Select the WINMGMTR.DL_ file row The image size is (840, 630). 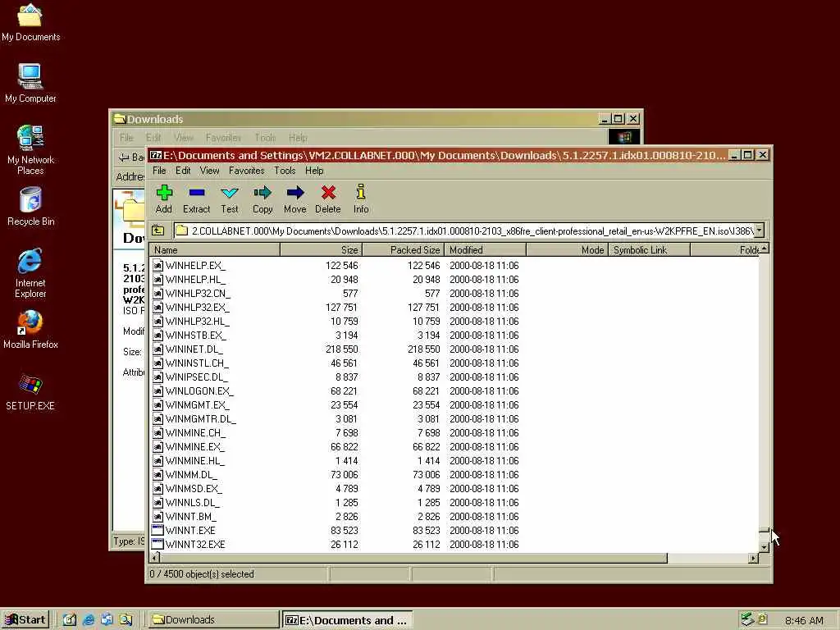pyautogui.click(x=454, y=419)
